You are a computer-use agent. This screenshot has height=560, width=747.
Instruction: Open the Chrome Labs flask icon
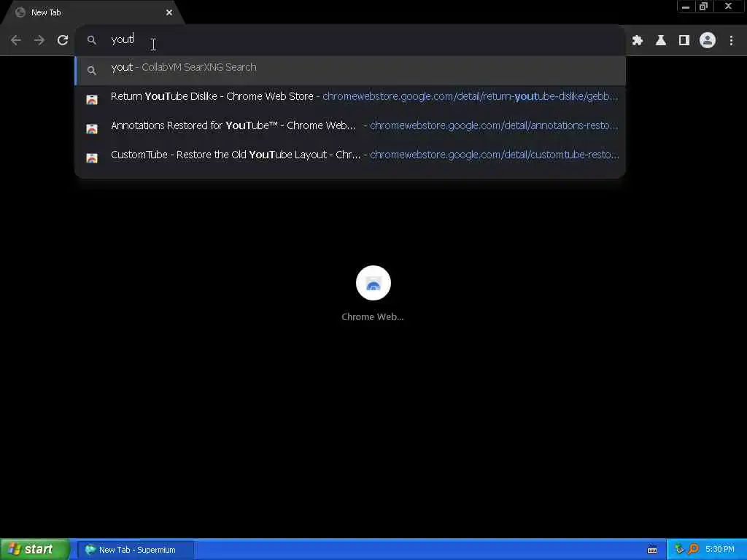(661, 41)
